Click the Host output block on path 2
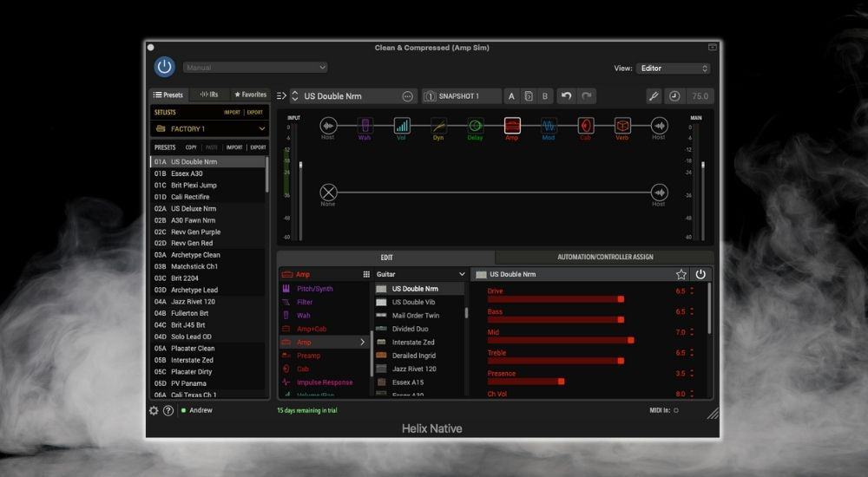This screenshot has width=868, height=477. (x=659, y=193)
